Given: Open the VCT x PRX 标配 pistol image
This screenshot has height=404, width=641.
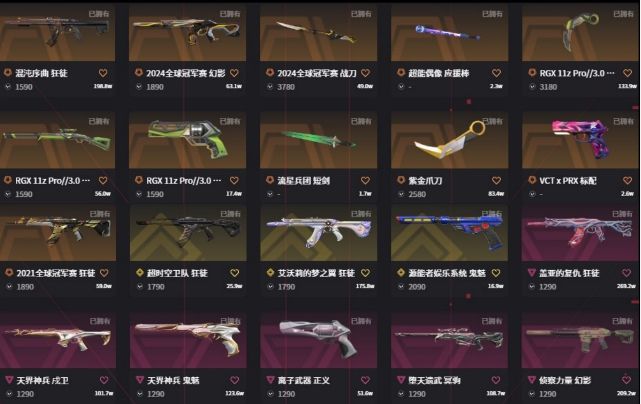Looking at the screenshot, I should [580, 140].
